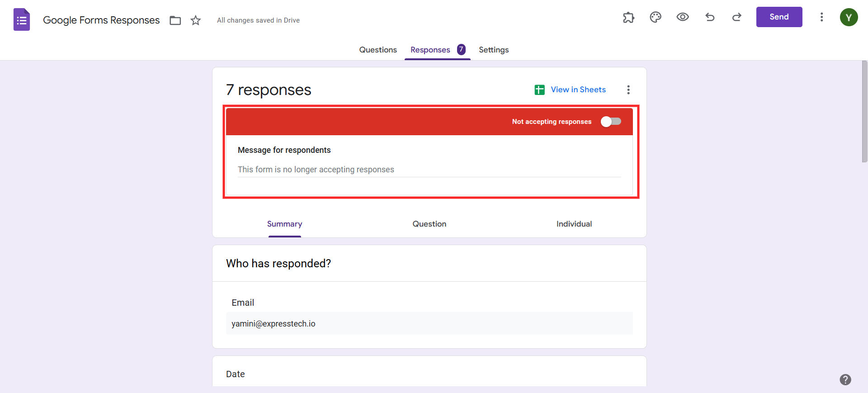Viewport: 868px width, 393px height.
Task: Click the message for respondents text field
Action: point(429,170)
